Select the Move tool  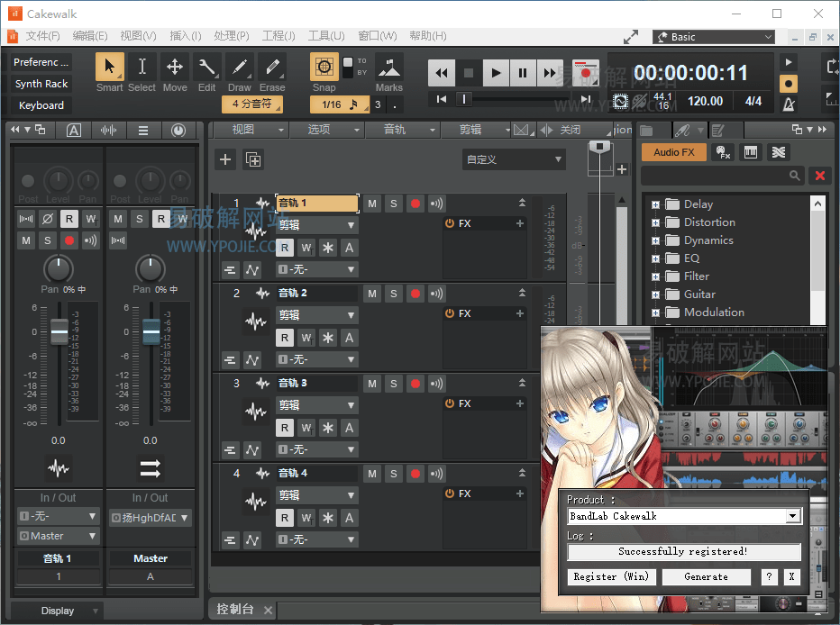pyautogui.click(x=175, y=68)
